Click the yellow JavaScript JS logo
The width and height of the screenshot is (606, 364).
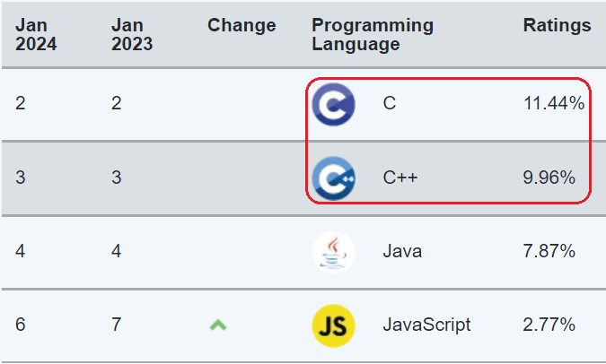333,325
